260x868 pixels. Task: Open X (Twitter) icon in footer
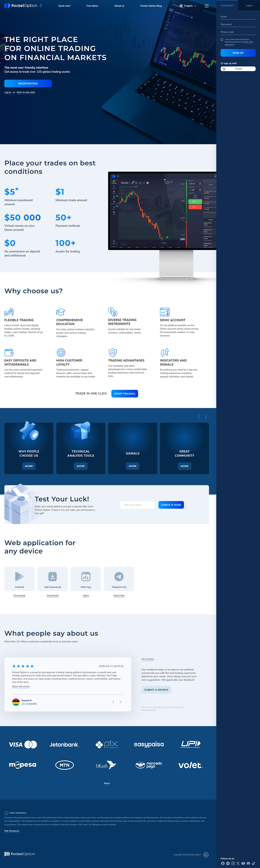pos(238,864)
